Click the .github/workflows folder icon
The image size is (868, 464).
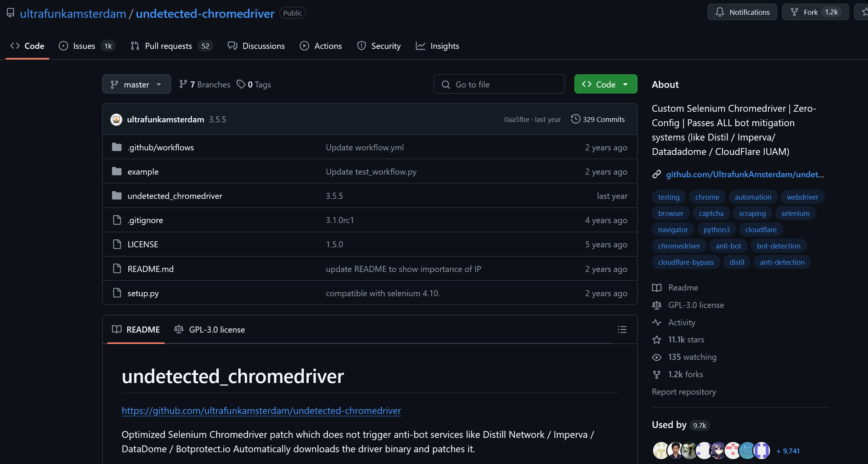coord(117,147)
